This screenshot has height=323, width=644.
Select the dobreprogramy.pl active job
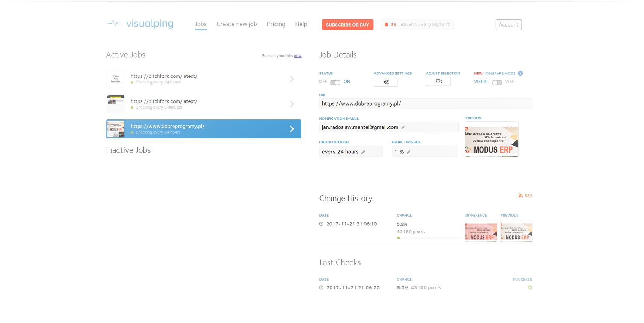coord(204,129)
